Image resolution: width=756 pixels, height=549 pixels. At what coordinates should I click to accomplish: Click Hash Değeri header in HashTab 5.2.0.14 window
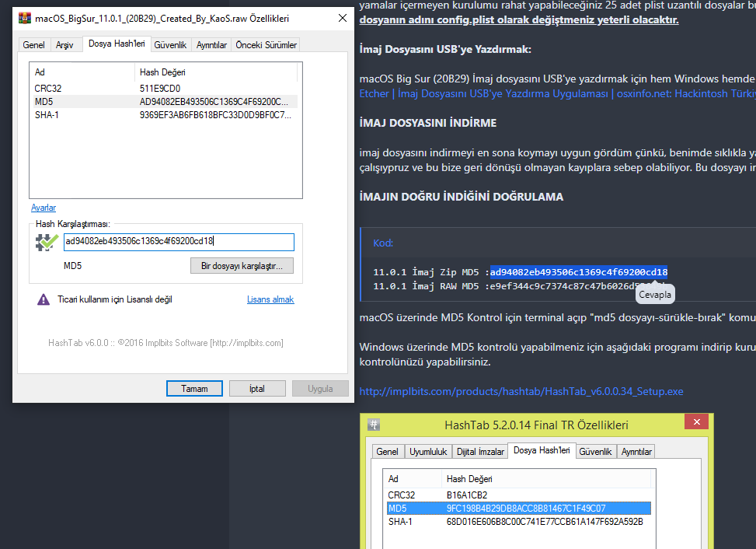coord(546,479)
